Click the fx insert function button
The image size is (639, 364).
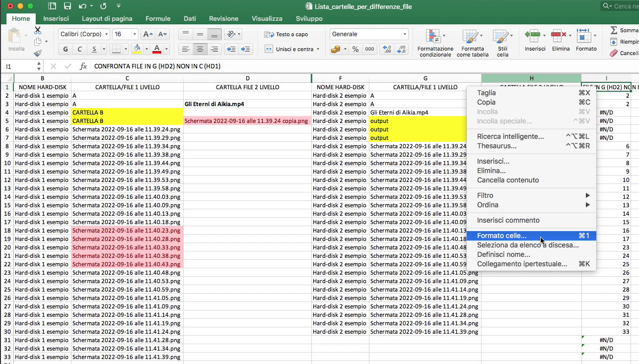point(83,66)
